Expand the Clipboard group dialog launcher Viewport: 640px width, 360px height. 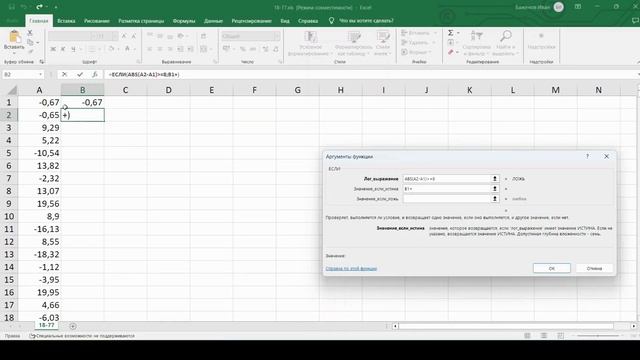[42, 62]
